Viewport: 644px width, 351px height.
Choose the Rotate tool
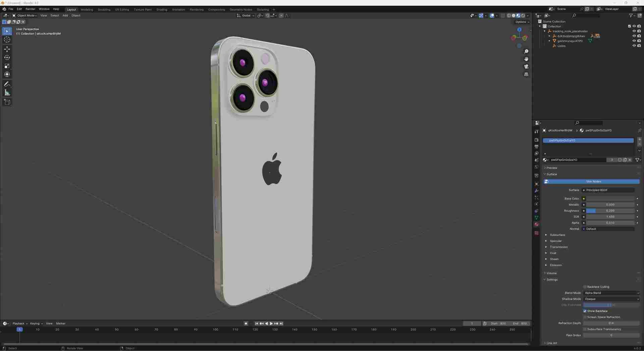[x=7, y=57]
